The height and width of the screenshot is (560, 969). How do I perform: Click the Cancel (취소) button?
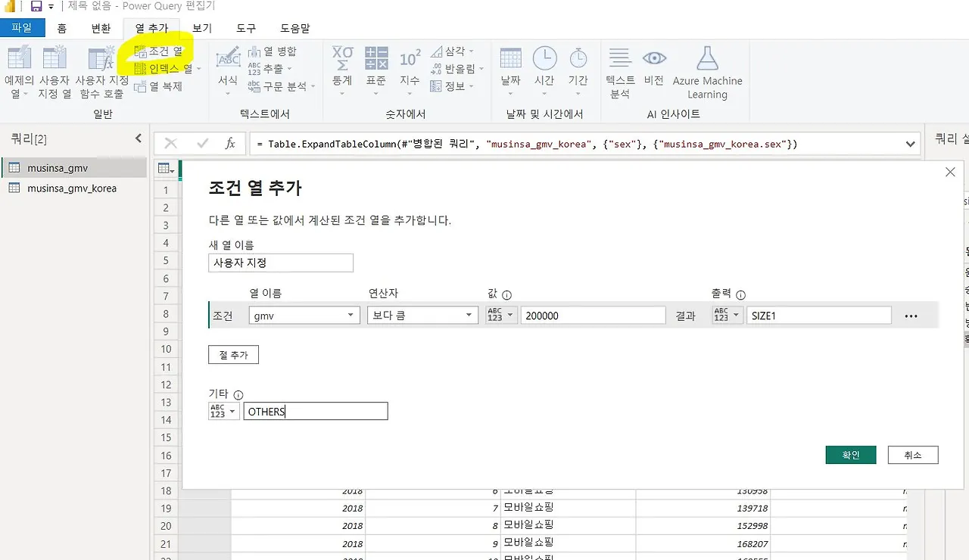[913, 455]
